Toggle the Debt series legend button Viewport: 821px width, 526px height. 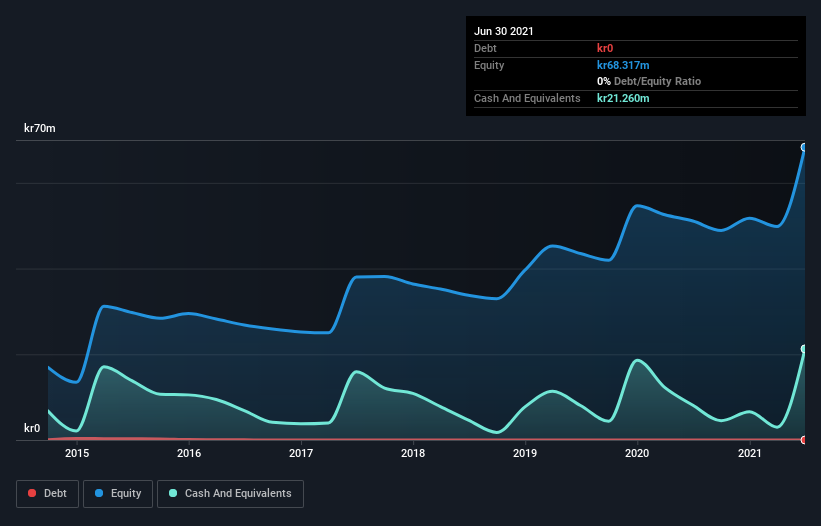pyautogui.click(x=47, y=493)
